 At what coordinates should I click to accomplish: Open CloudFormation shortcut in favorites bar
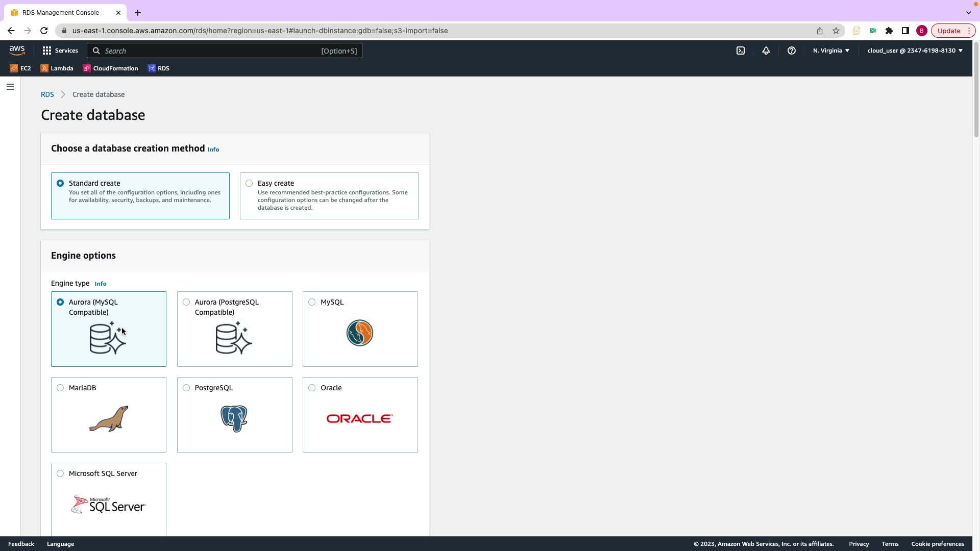point(111,68)
